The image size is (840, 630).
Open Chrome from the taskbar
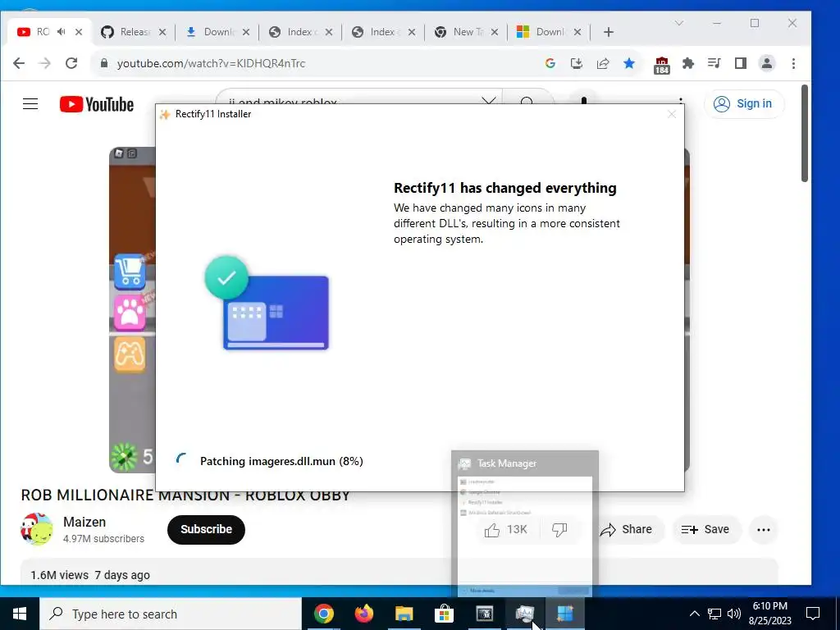(323, 614)
